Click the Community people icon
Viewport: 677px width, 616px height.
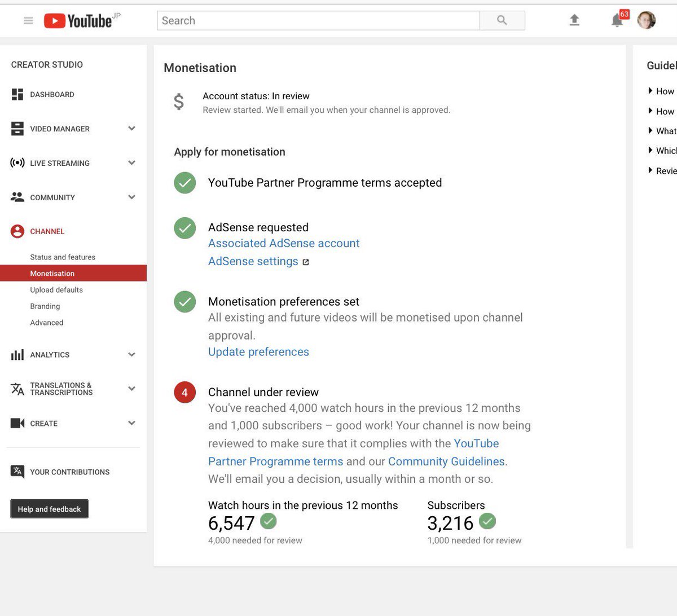(x=17, y=197)
